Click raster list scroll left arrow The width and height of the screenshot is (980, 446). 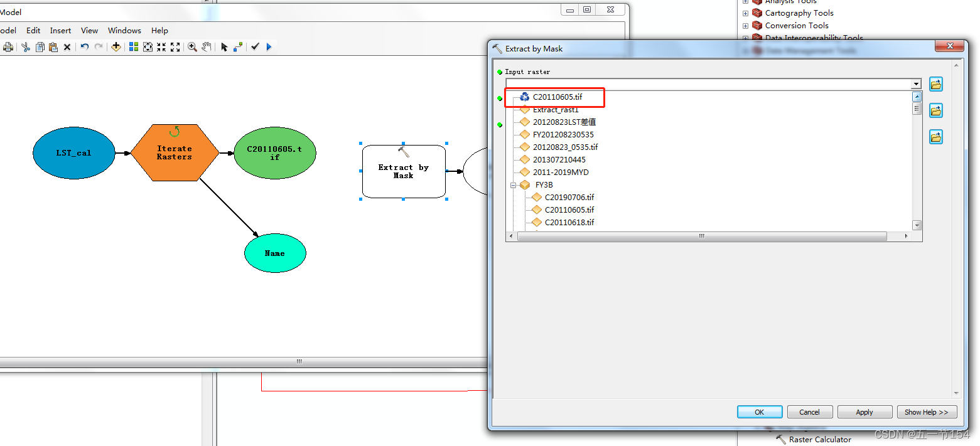[x=511, y=236]
